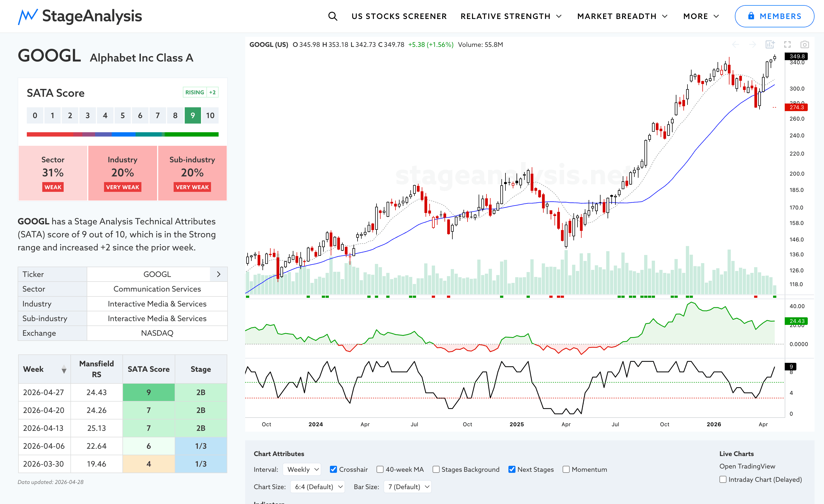Open the Relative Strength menu
The height and width of the screenshot is (504, 824).
click(x=511, y=16)
